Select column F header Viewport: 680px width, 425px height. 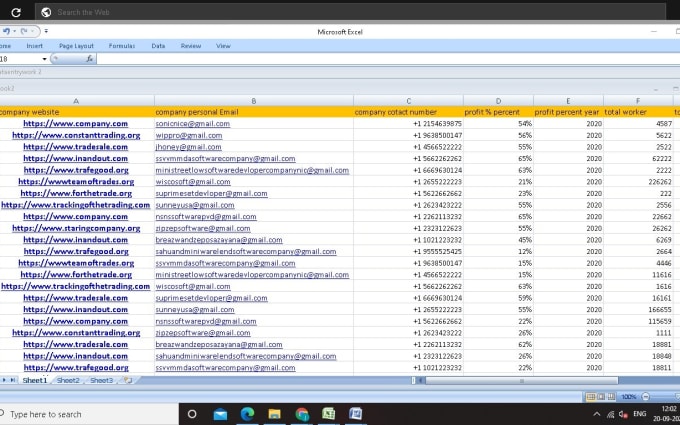pos(638,101)
